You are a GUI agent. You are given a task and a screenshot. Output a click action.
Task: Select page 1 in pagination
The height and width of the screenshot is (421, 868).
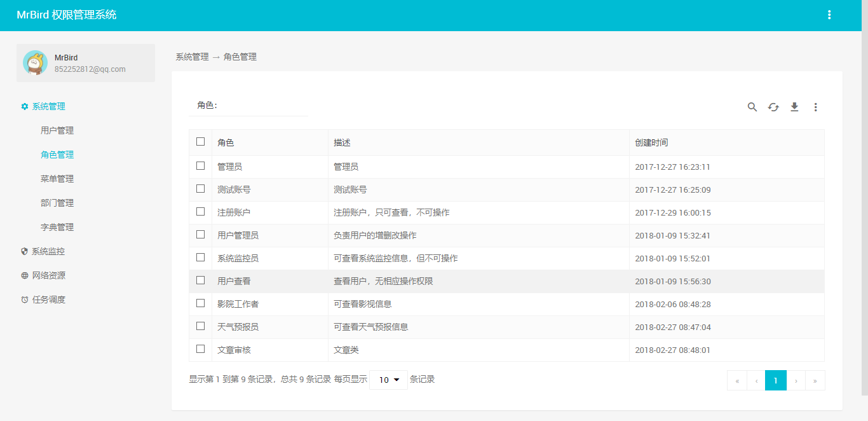(776, 380)
